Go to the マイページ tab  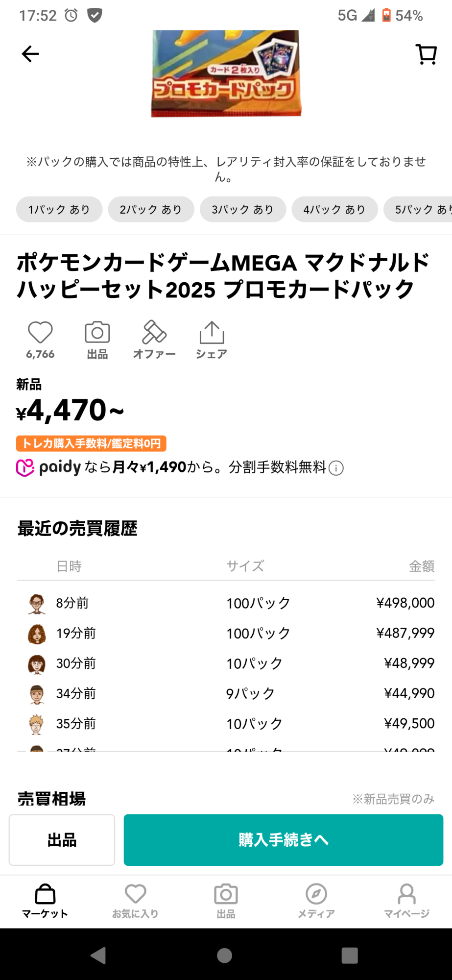pos(406,901)
